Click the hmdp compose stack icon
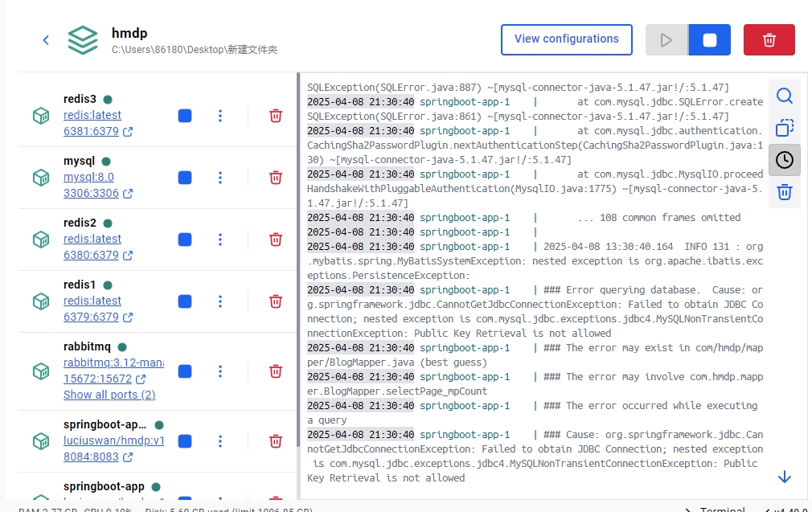 click(x=83, y=40)
